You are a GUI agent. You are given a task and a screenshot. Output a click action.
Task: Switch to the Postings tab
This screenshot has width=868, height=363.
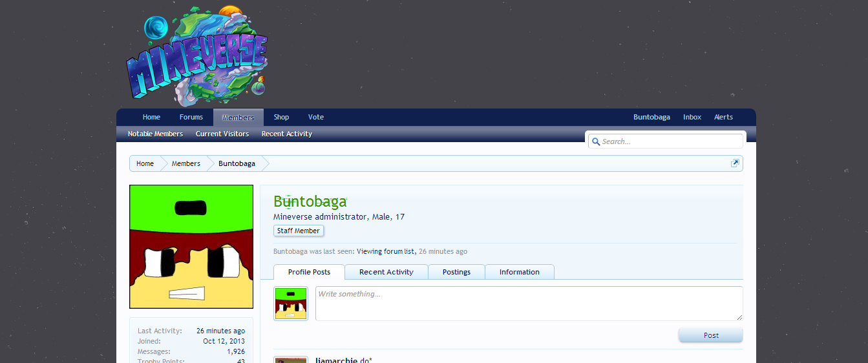click(456, 272)
